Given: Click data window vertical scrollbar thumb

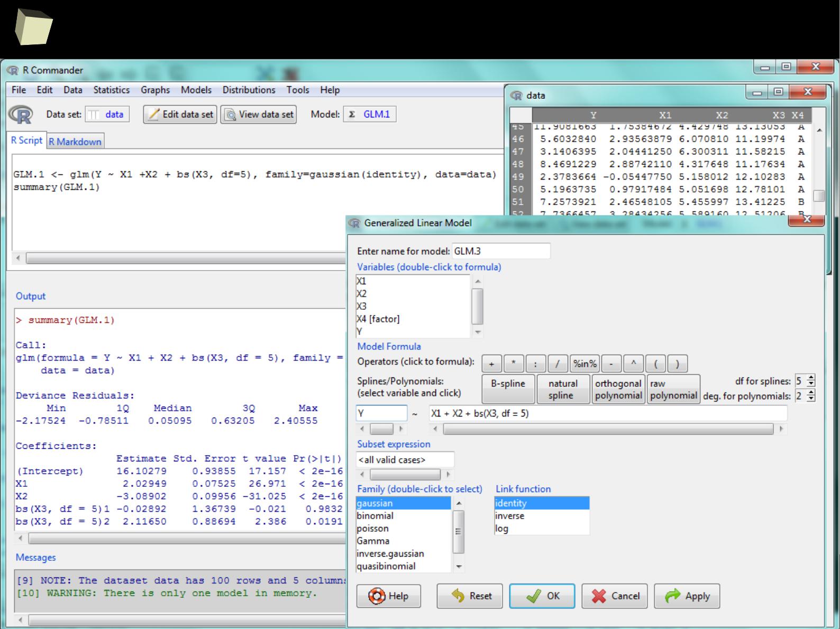Looking at the screenshot, I should [x=819, y=196].
